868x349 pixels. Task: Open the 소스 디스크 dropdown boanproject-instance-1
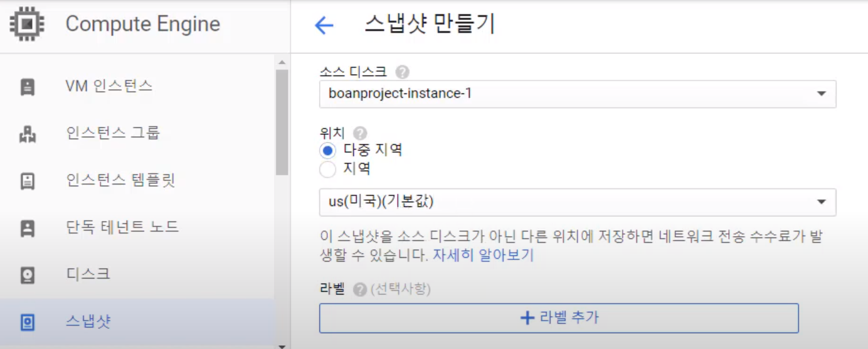point(578,94)
